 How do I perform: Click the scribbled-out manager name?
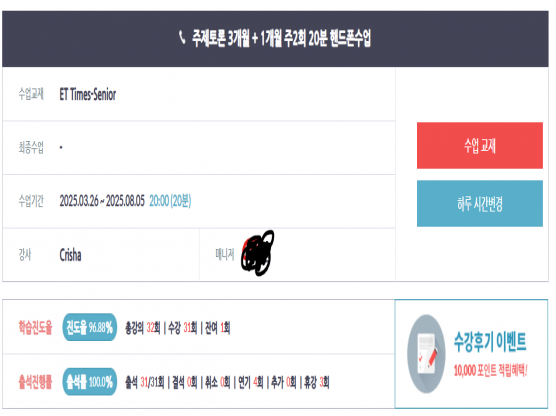pyautogui.click(x=258, y=253)
